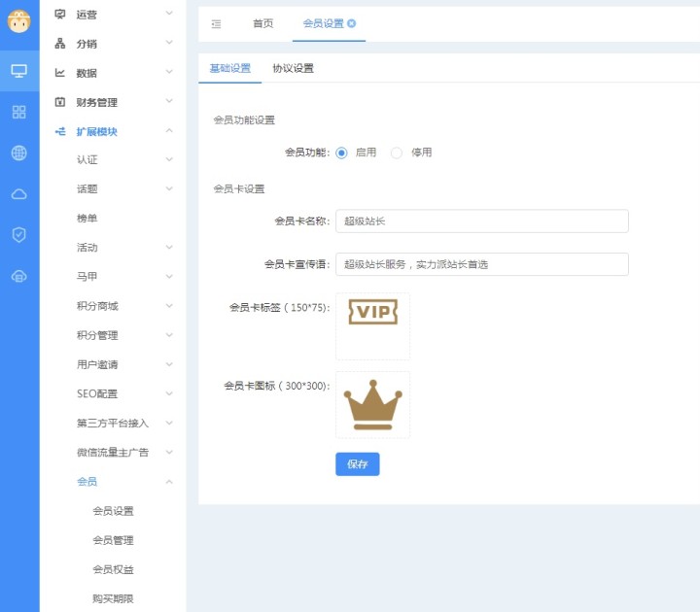700x612 pixels.
Task: Expand the 用户邀请 submenu chevron
Action: coord(169,364)
